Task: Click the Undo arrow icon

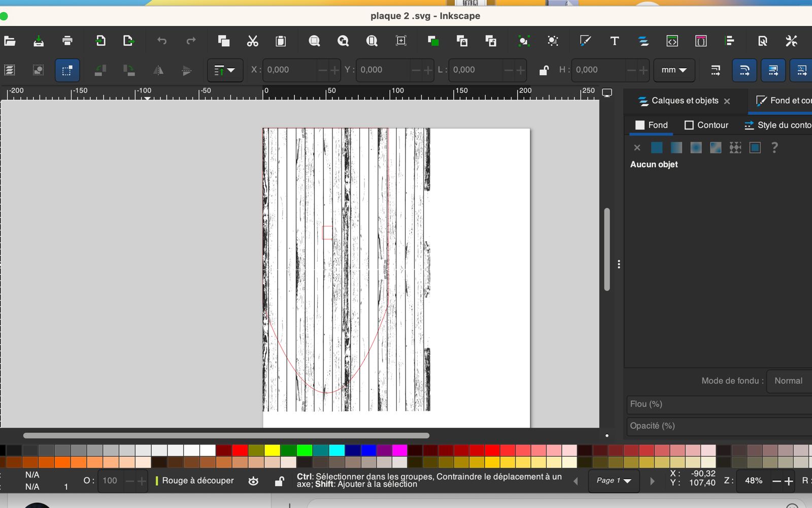Action: (x=162, y=41)
